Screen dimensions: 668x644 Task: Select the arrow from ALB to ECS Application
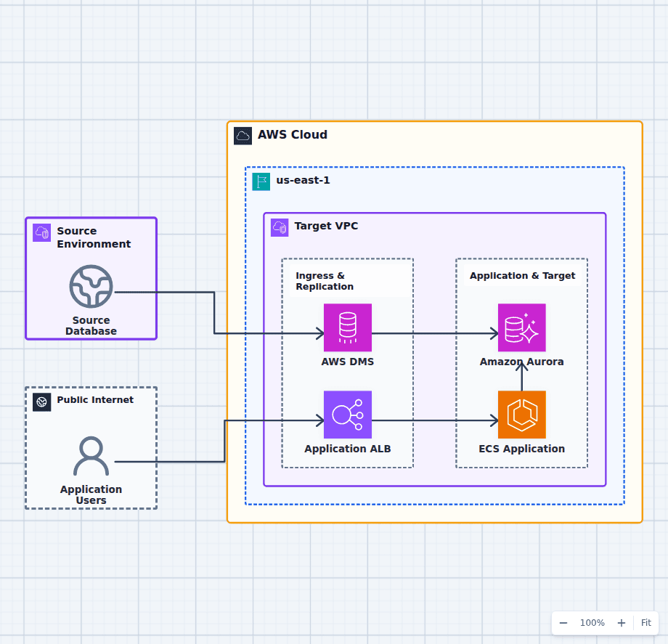click(435, 421)
